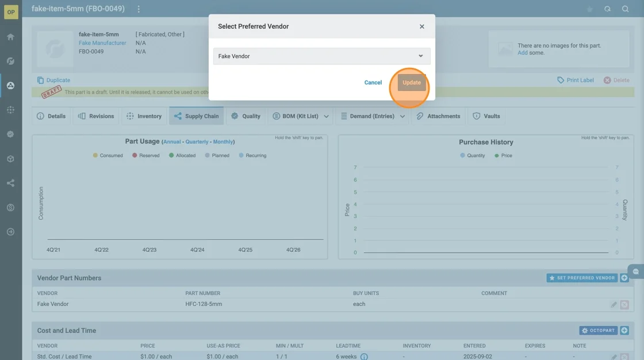Expand the Demand (Entries) tab arrow
The height and width of the screenshot is (360, 644).
(402, 116)
